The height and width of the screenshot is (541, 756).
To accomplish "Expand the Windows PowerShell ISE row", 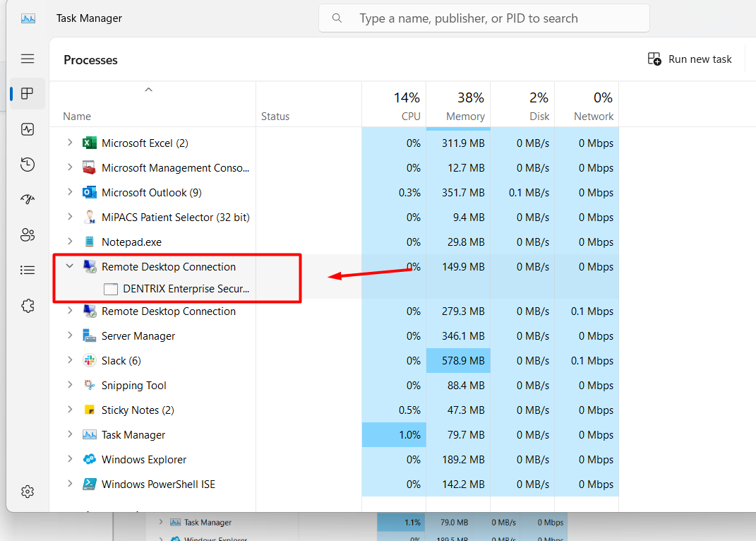I will click(70, 483).
